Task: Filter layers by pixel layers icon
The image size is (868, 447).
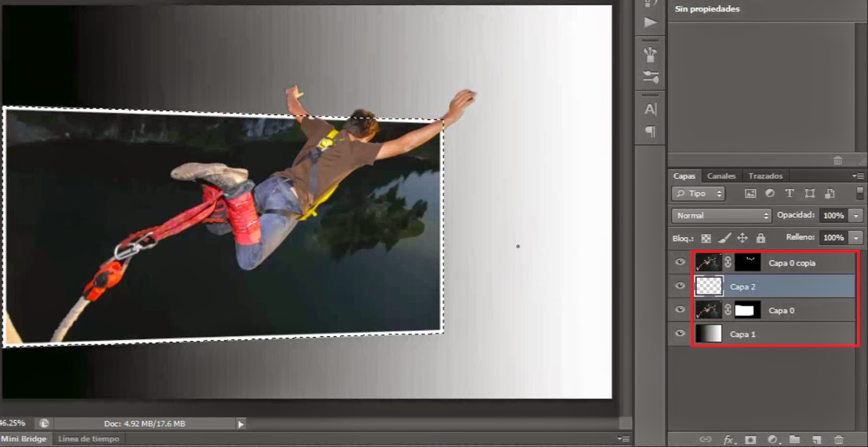Action: 750,193
